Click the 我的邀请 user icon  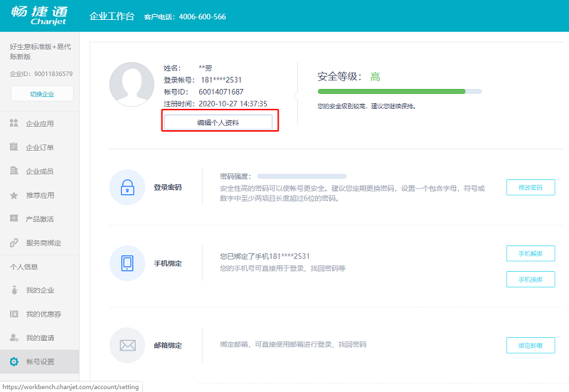14,337
